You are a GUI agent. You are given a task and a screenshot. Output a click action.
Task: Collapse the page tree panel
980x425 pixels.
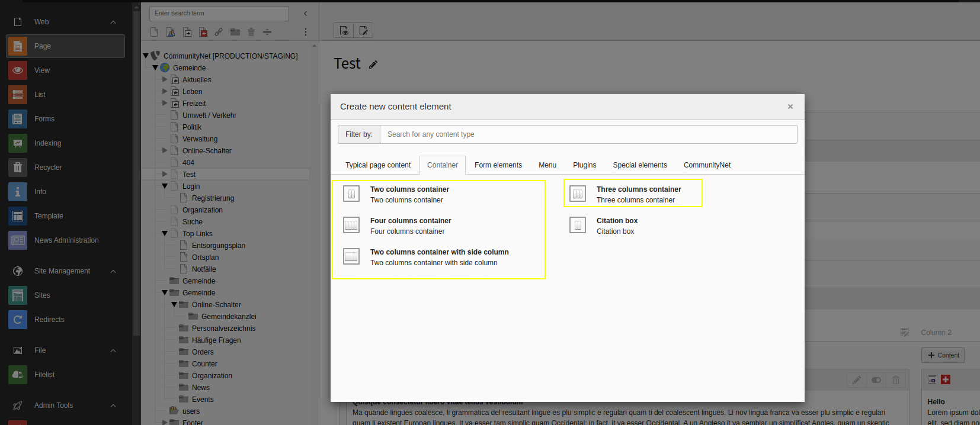click(x=306, y=13)
